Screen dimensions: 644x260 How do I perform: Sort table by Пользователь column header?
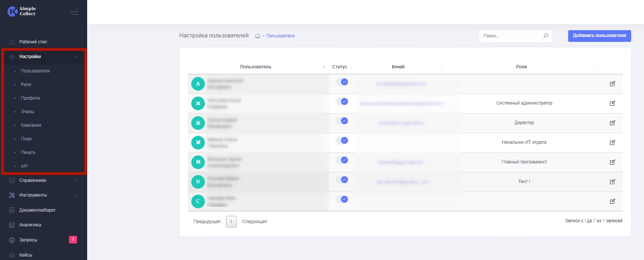256,67
